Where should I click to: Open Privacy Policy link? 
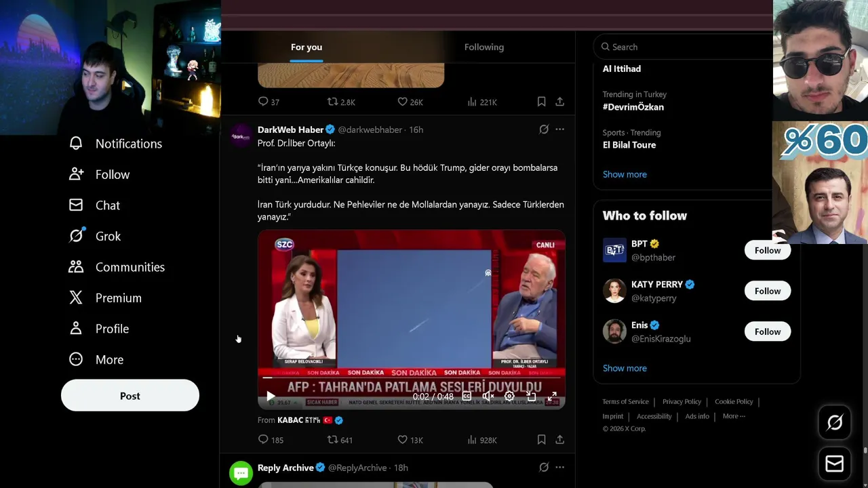click(x=682, y=402)
